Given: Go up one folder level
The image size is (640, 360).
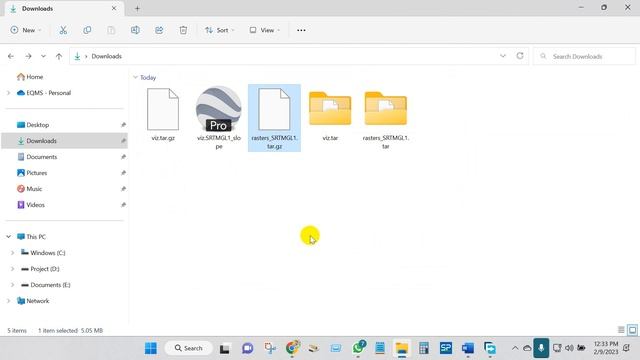Looking at the screenshot, I should pyautogui.click(x=59, y=56).
